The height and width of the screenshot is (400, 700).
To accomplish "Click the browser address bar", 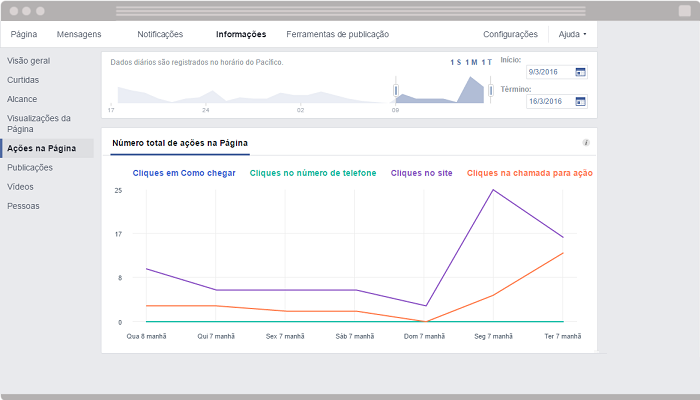I will [x=351, y=11].
